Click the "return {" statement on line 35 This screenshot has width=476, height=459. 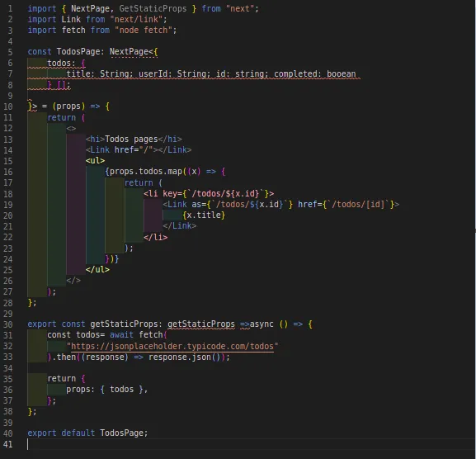point(66,378)
